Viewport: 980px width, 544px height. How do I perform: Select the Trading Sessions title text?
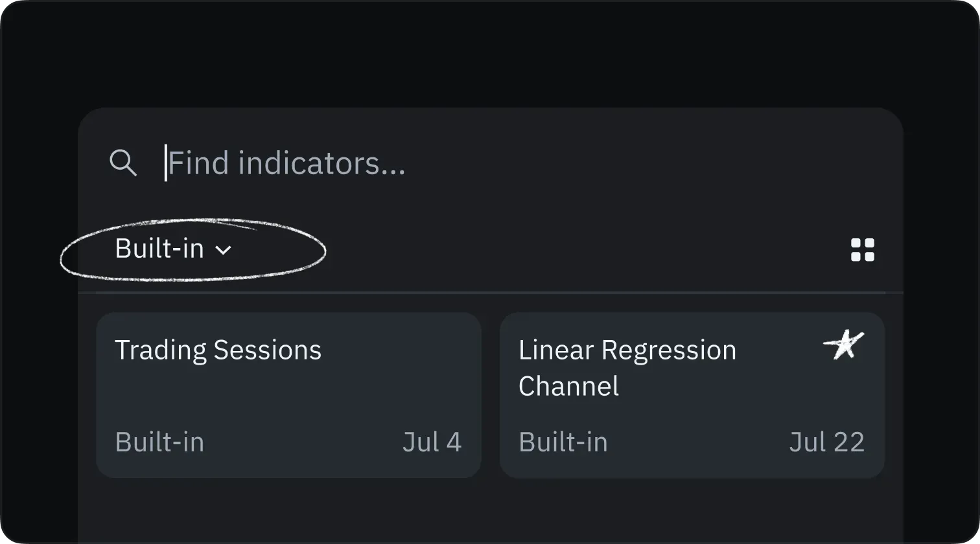point(218,350)
